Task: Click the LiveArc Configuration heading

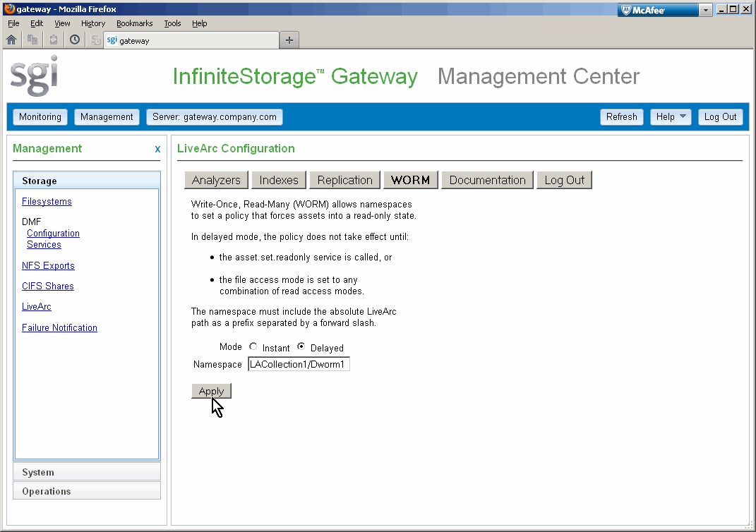Action: [236, 148]
